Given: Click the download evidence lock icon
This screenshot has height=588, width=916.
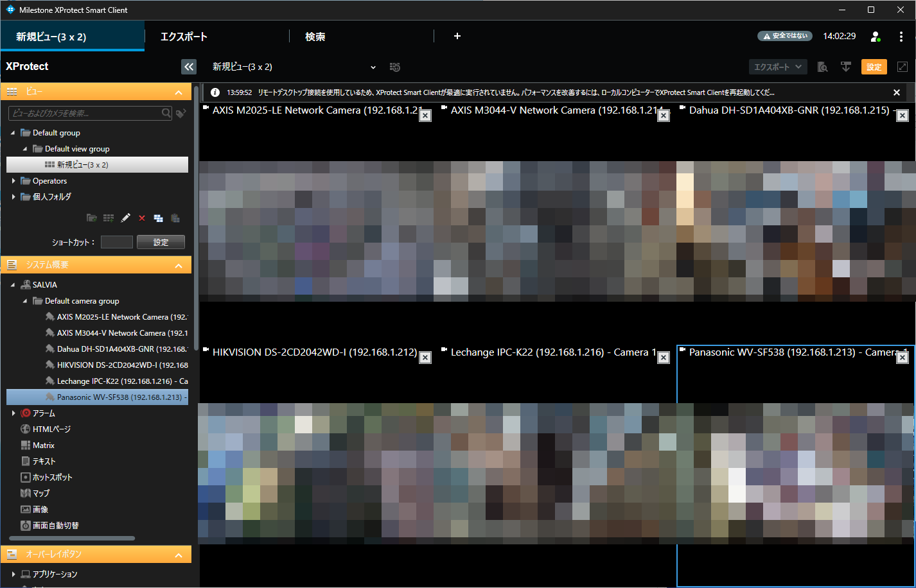Looking at the screenshot, I should [846, 67].
